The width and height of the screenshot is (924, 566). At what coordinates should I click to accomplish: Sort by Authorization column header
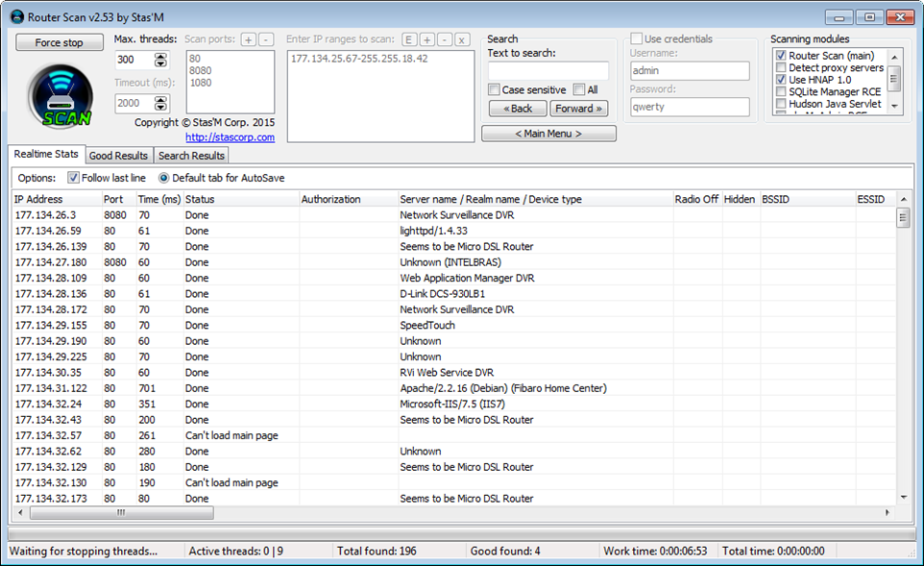[x=349, y=199]
